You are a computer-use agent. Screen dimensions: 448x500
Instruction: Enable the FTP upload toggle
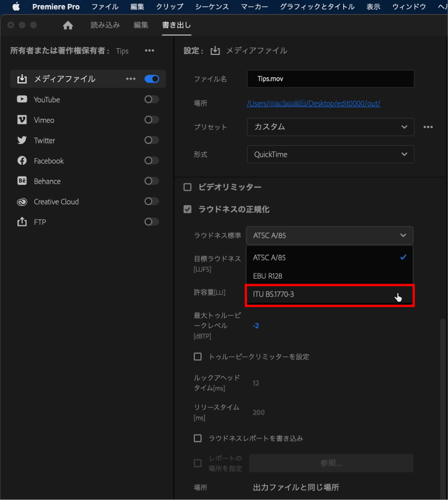pos(152,221)
